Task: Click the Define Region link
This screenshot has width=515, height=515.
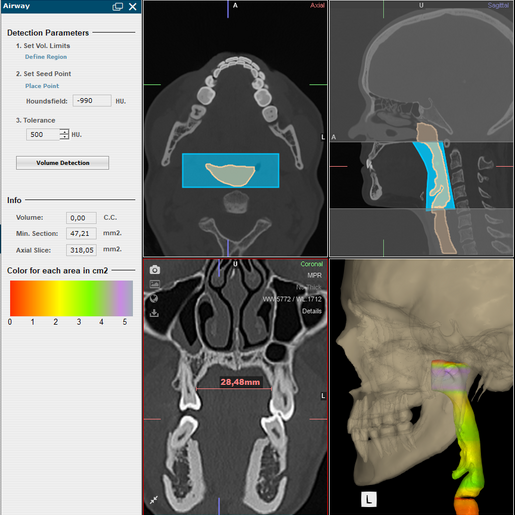Action: (46, 57)
